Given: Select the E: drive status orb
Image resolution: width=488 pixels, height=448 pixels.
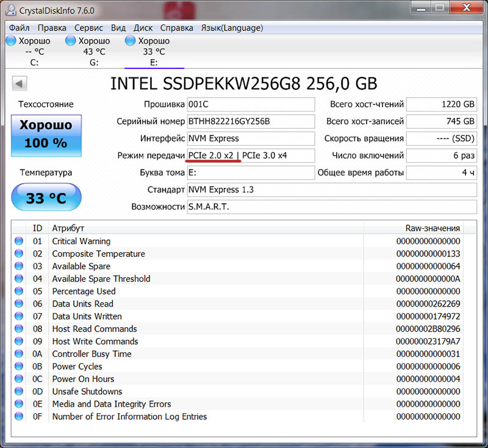Looking at the screenshot, I should point(130,40).
